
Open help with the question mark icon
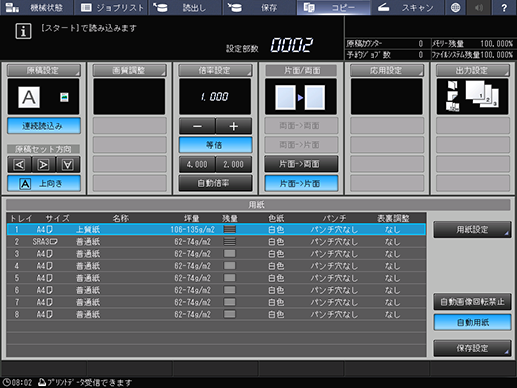[x=504, y=7]
